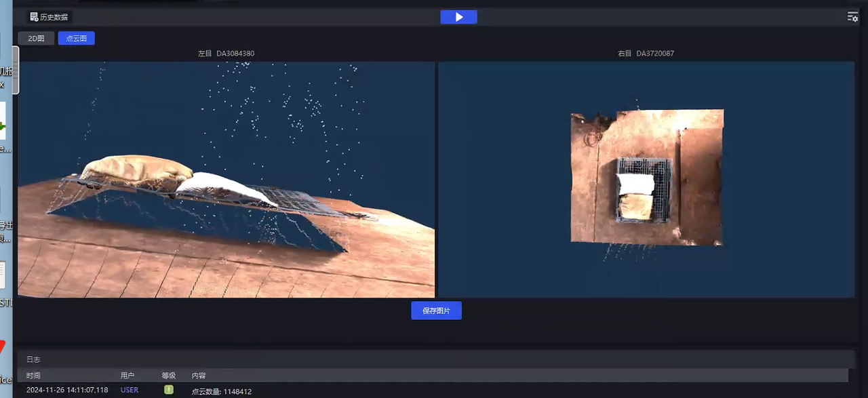Viewport: 868px width, 398px height.
Task: Click the blue play button
Action: click(458, 17)
